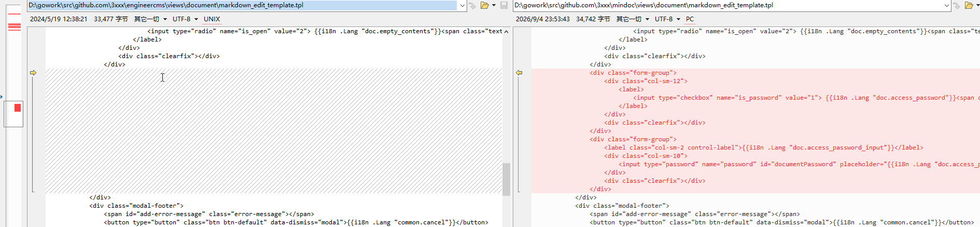Screen dimensions: 980x227
Task: Click left pane copy-to-right yellow arrow
Action: pyautogui.click(x=33, y=73)
